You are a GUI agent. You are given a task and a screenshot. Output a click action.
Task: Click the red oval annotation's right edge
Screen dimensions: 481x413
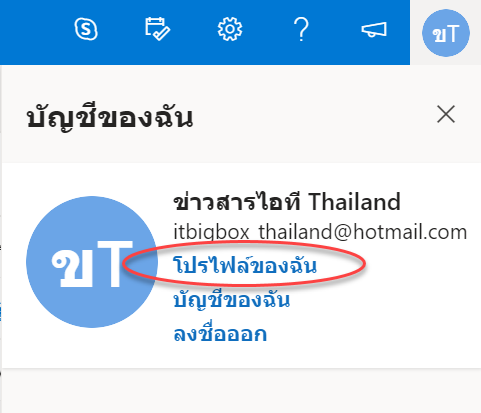(365, 263)
